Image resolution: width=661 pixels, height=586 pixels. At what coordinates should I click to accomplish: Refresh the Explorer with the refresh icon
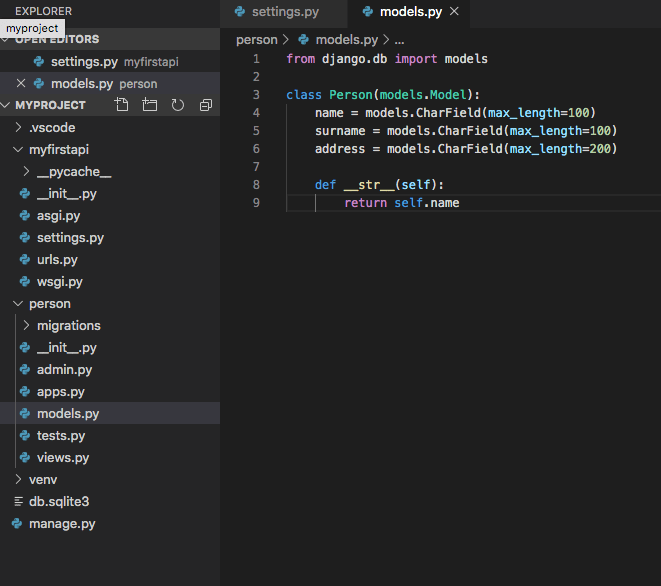177,105
